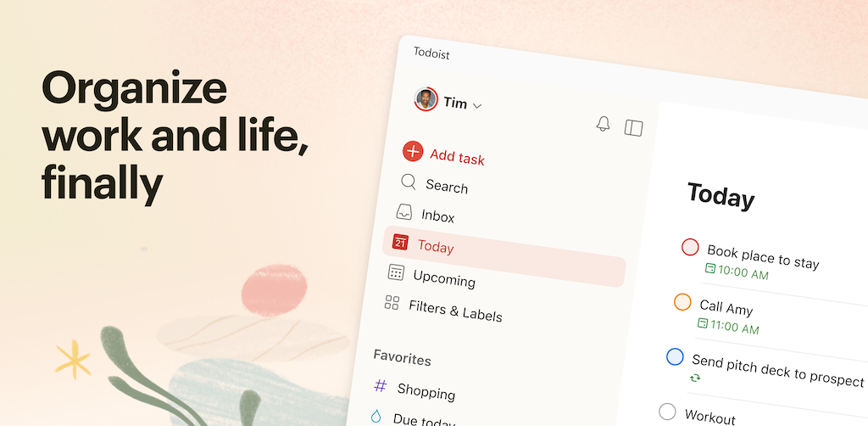868x426 pixels.
Task: Collapse the Favorites section header
Action: pyautogui.click(x=402, y=358)
